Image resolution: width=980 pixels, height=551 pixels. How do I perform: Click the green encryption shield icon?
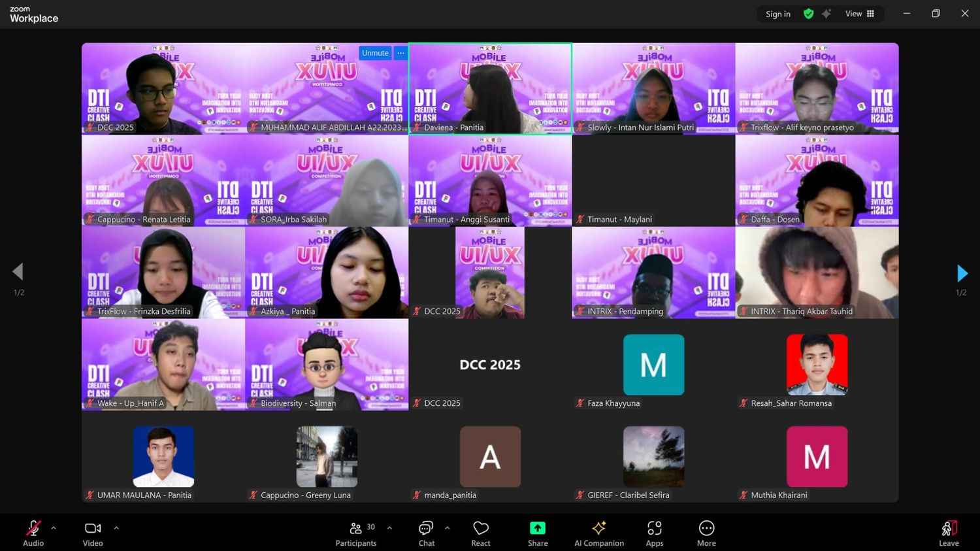click(809, 14)
